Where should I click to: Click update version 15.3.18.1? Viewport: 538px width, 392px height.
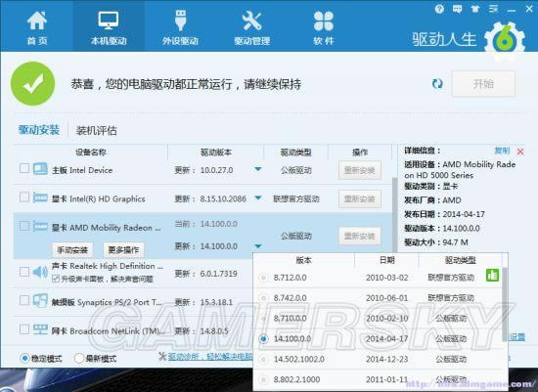click(x=216, y=302)
